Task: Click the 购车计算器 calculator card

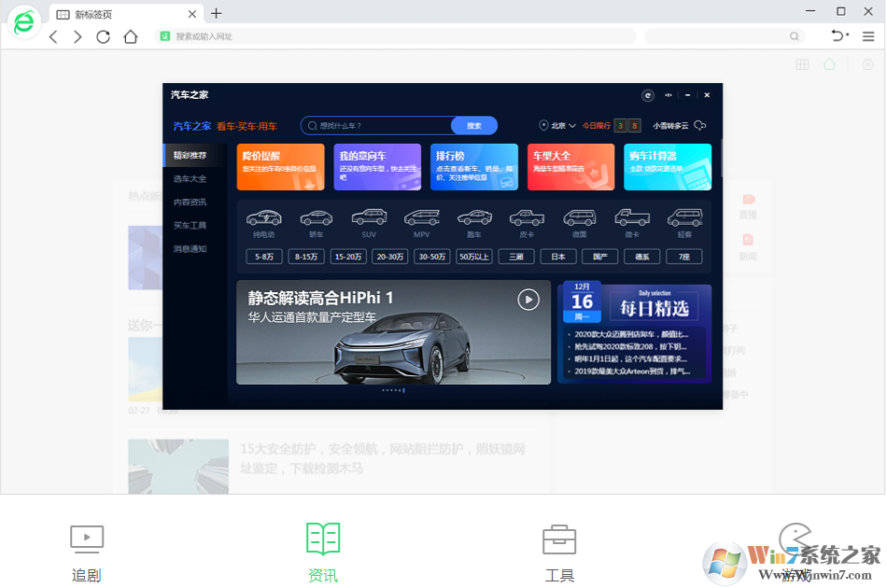Action: [667, 166]
